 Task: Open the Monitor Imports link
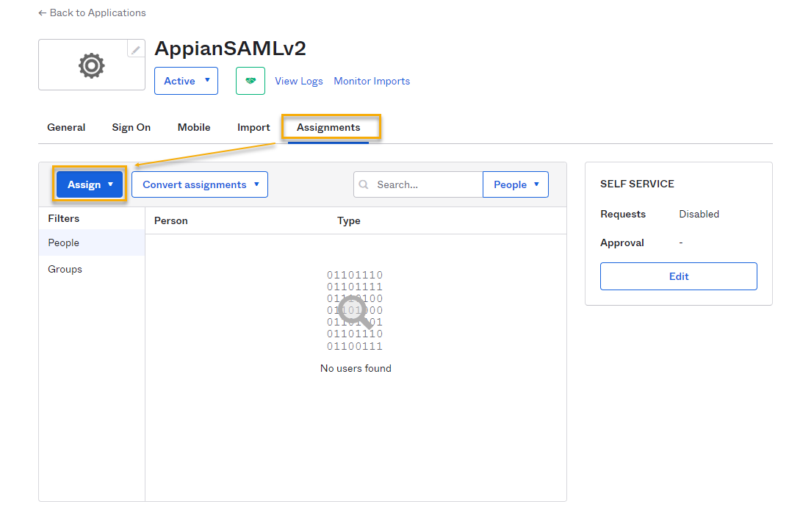tap(372, 81)
